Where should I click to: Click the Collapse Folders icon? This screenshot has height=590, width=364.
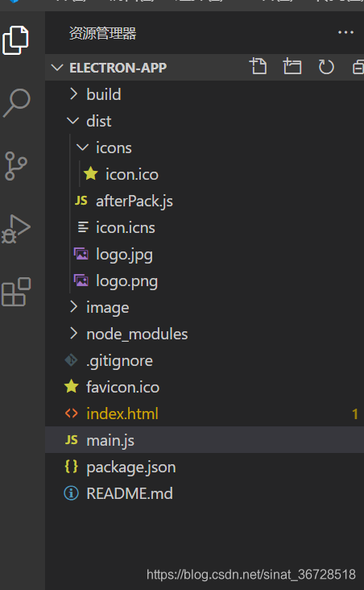(x=358, y=67)
